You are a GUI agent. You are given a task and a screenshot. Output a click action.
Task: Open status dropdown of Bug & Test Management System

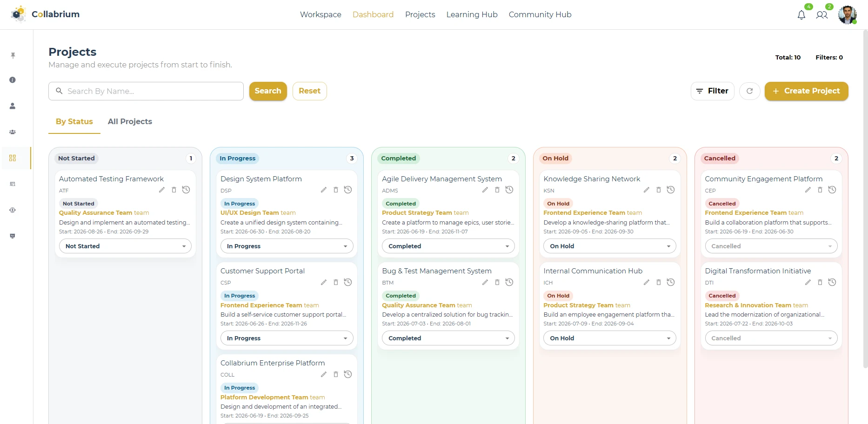pyautogui.click(x=448, y=338)
